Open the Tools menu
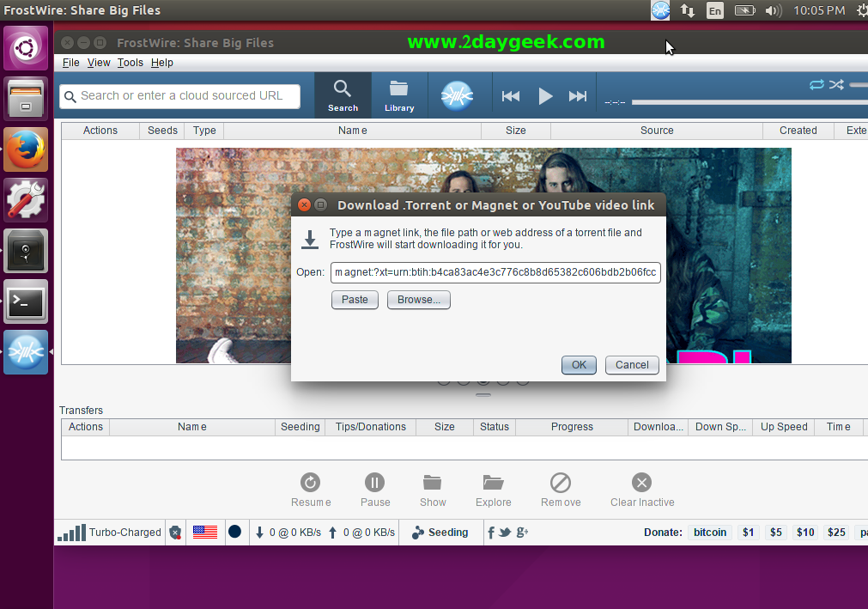 [131, 63]
